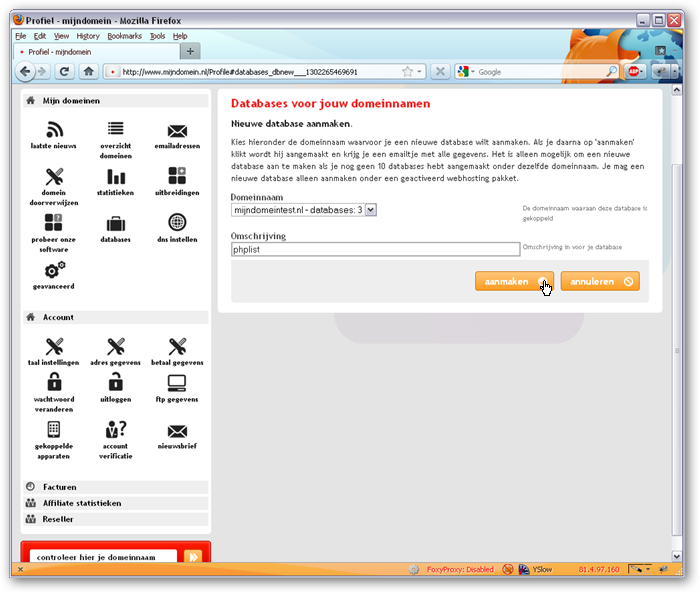Image resolution: width=700 pixels, height=593 pixels.
Task: Open probeer onze software icon
Action: click(54, 222)
